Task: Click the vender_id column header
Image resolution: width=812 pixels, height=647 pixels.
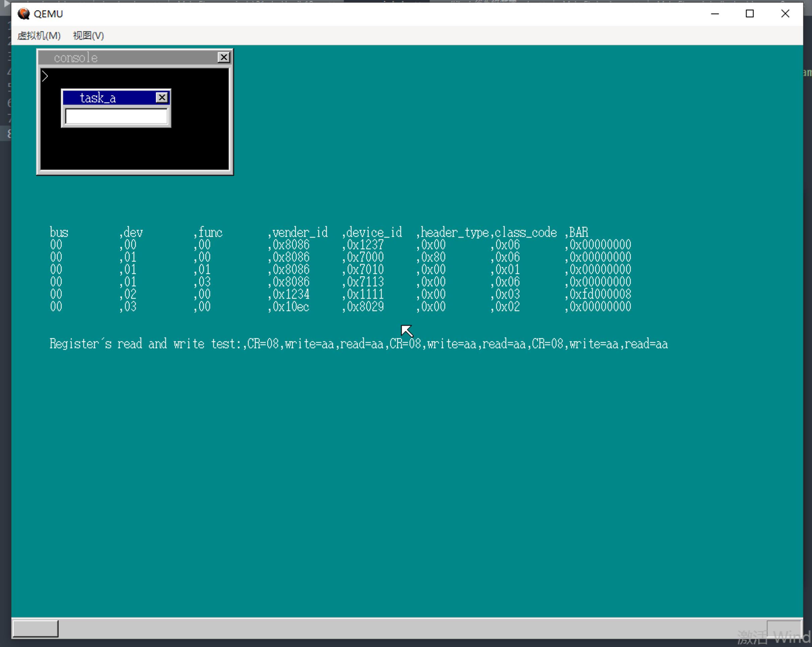Action: (300, 232)
